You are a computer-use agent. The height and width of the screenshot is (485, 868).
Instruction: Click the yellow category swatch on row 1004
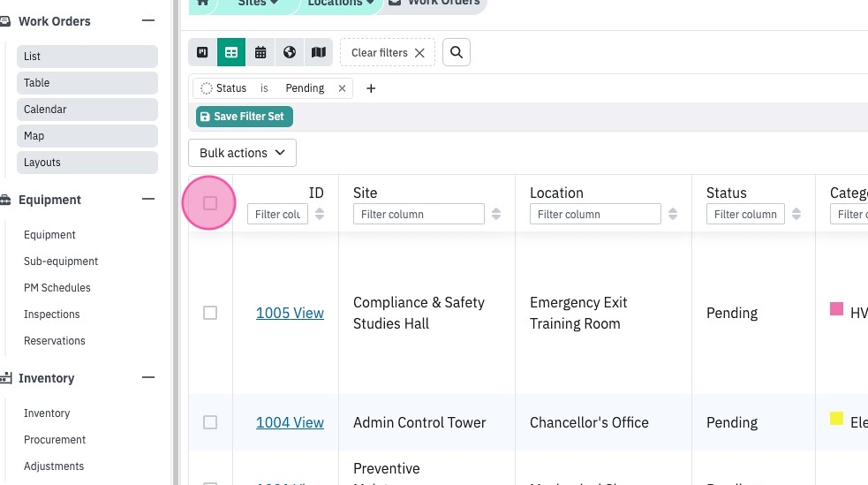(x=836, y=419)
